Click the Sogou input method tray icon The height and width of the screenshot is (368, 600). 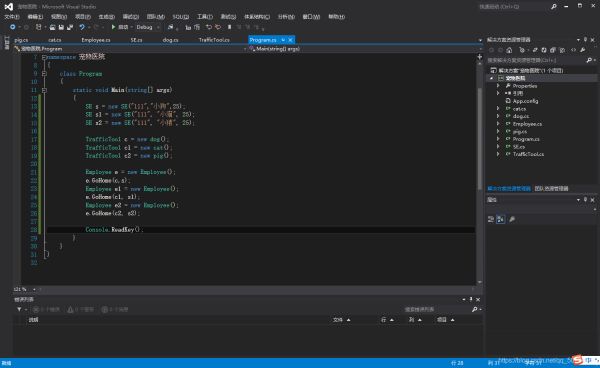tap(577, 360)
